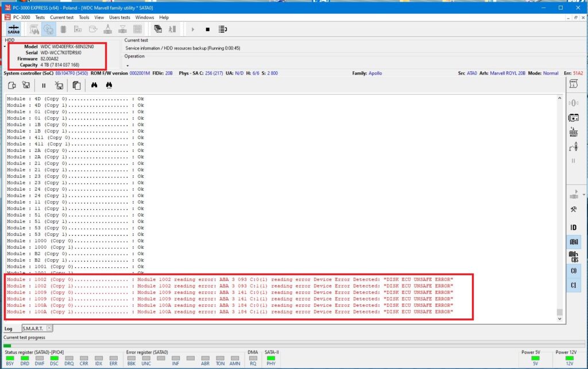The height and width of the screenshot is (369, 588).
Task: Click the log vertical scrollbar thumb
Action: coord(559,312)
